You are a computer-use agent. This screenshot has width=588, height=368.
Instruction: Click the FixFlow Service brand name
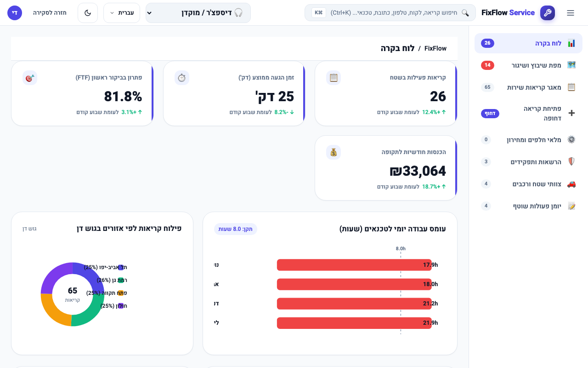pos(508,13)
